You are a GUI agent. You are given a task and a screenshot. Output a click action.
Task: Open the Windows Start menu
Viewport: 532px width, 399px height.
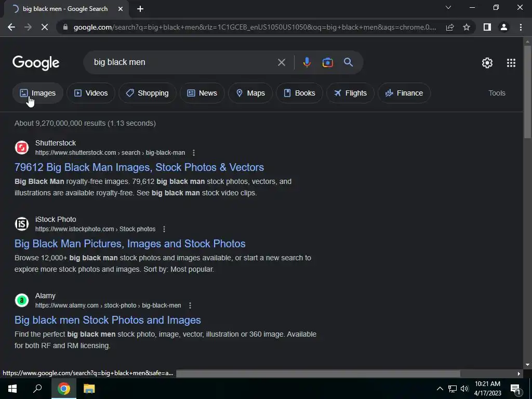pyautogui.click(x=12, y=389)
